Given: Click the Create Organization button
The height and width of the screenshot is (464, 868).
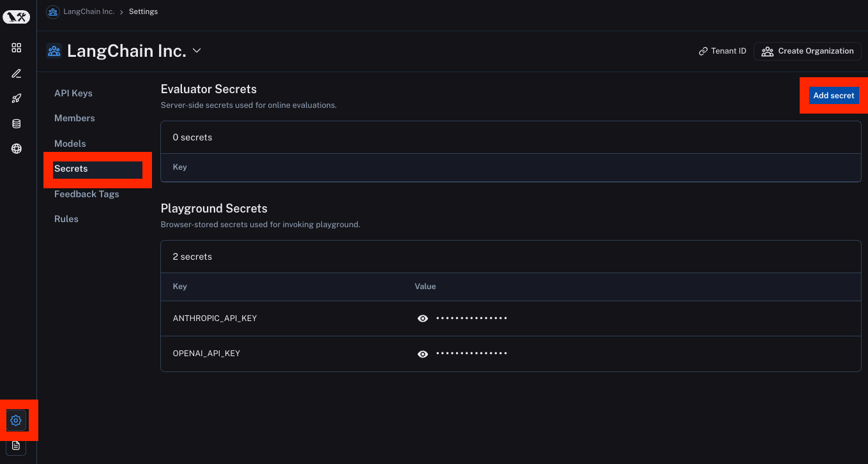Looking at the screenshot, I should (807, 51).
